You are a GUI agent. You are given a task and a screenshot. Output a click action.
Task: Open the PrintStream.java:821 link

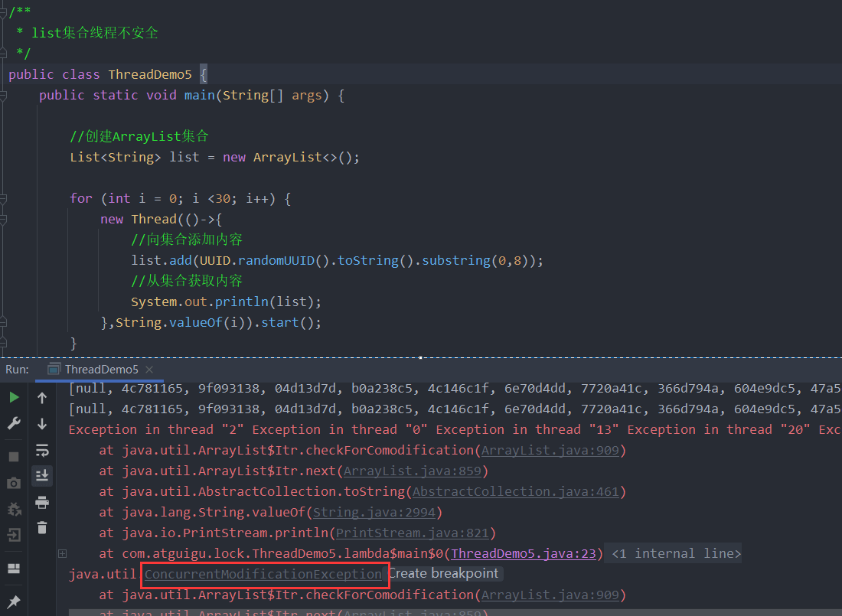click(x=413, y=533)
